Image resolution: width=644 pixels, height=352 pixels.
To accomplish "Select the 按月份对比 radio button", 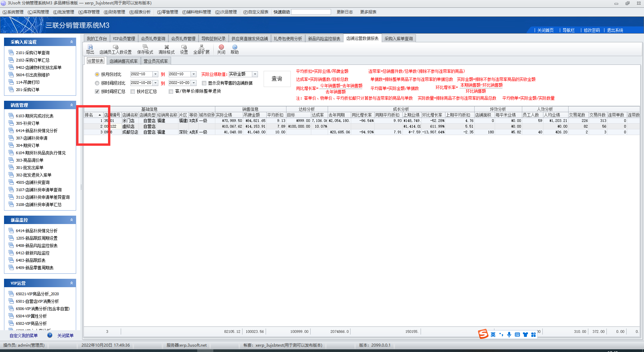I will 97,75.
